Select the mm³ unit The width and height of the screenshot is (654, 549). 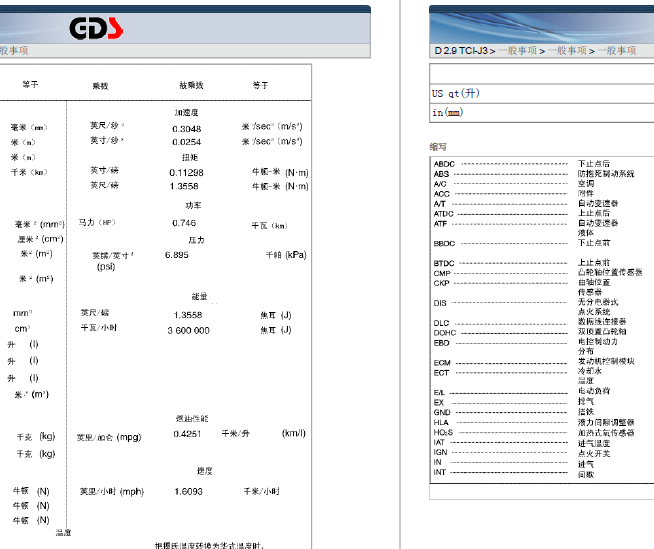(23, 313)
